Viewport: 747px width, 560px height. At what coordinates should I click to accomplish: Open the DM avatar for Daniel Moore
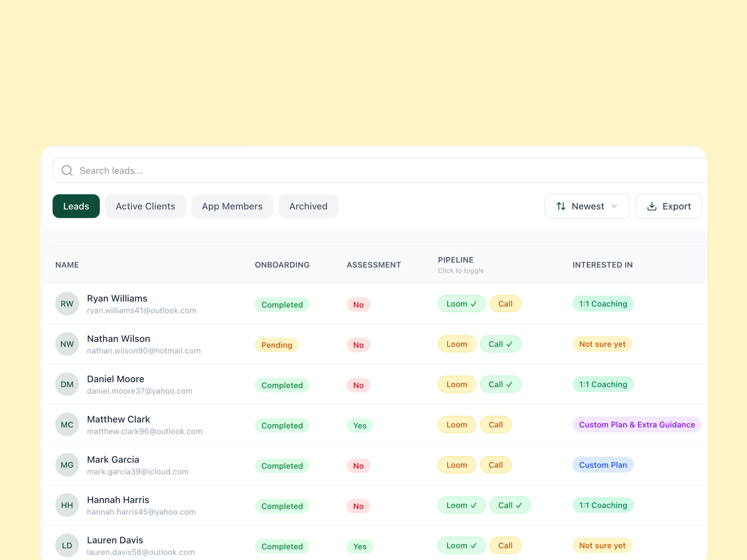pos(67,384)
